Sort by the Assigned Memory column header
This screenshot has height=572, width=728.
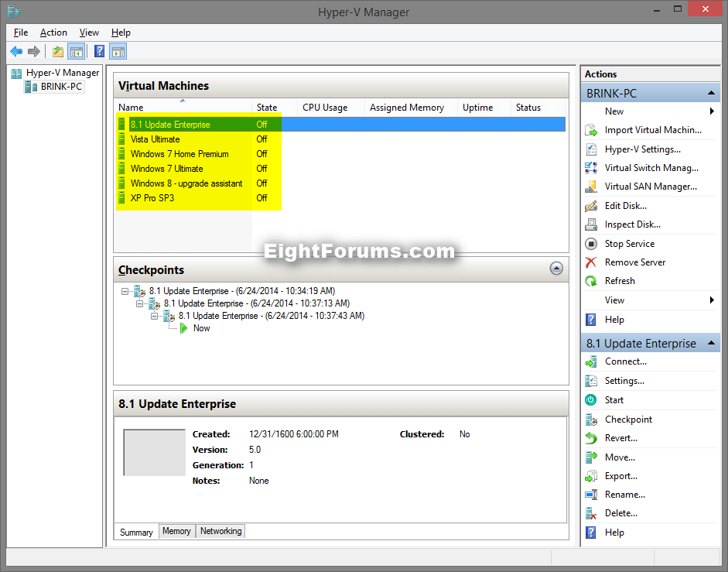pos(411,108)
